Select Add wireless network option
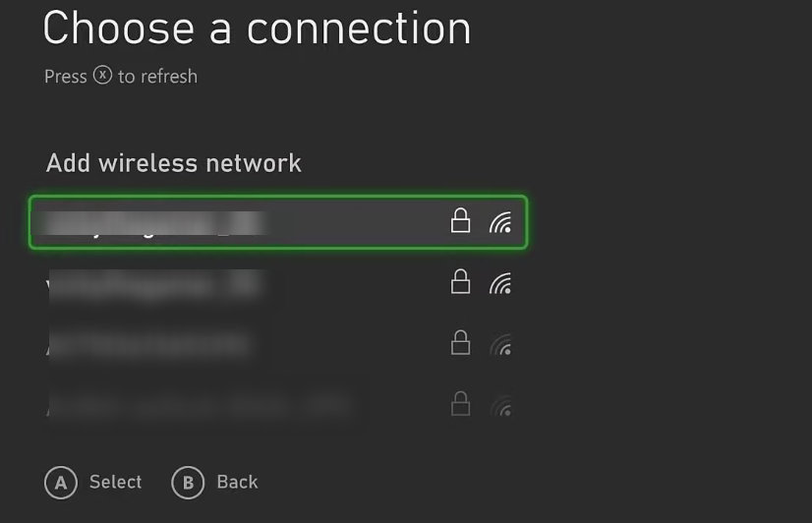The width and height of the screenshot is (812, 523). pos(173,163)
